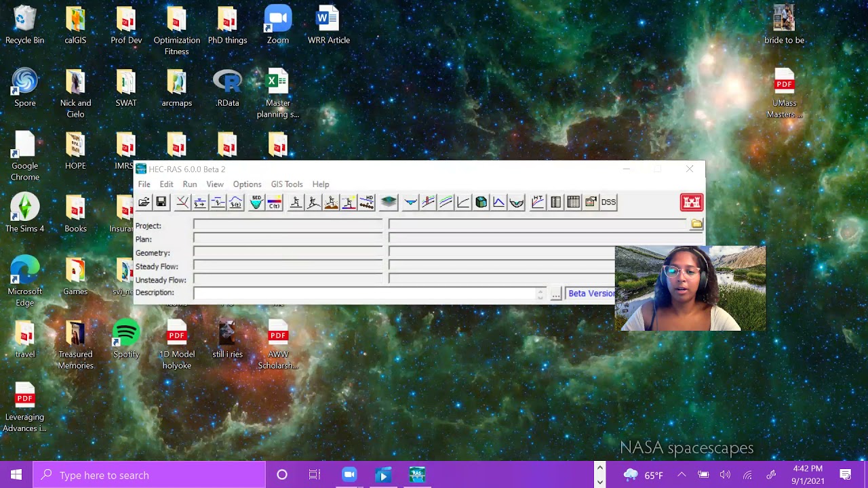Open the water quality C(t) data icon

[x=274, y=202]
